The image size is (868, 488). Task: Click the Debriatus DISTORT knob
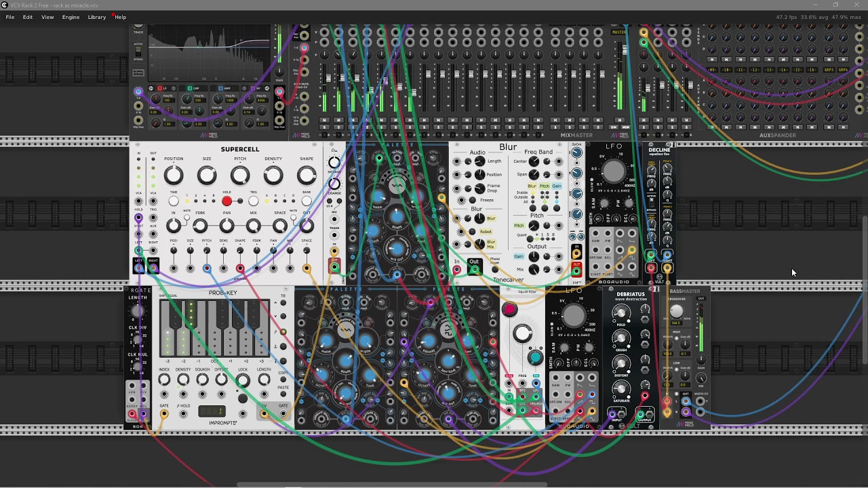[x=620, y=363]
